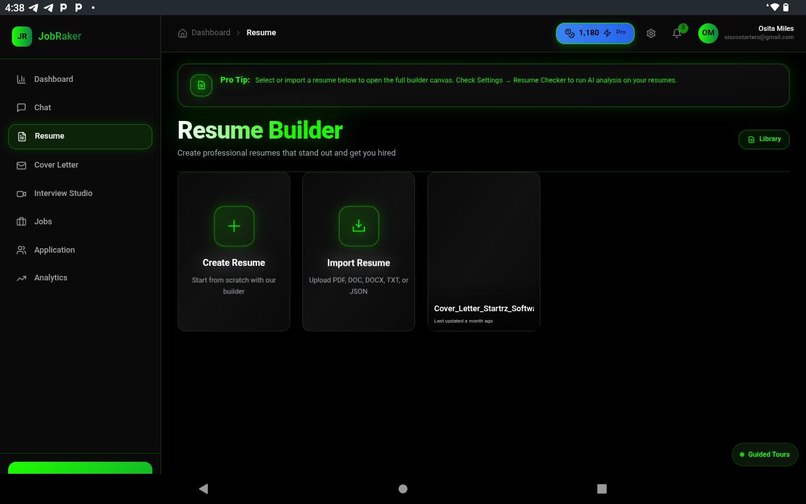The width and height of the screenshot is (806, 504).
Task: Tap the Android recent apps square button
Action: (602, 489)
